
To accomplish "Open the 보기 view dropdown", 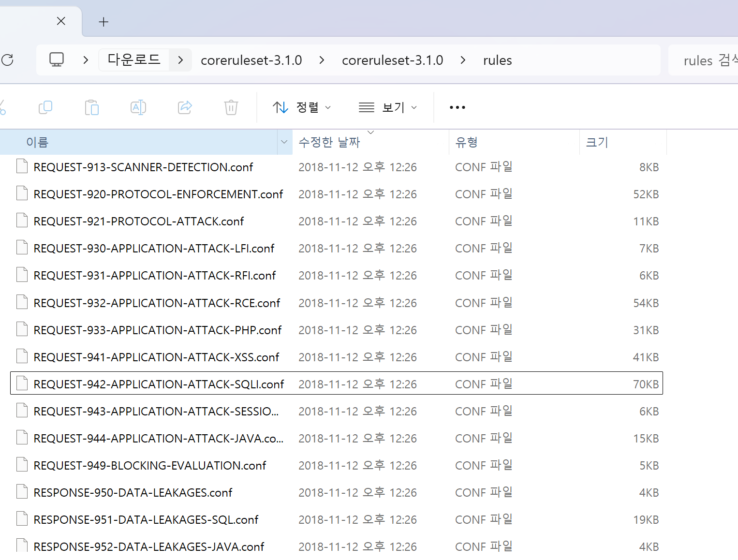I will (x=388, y=107).
